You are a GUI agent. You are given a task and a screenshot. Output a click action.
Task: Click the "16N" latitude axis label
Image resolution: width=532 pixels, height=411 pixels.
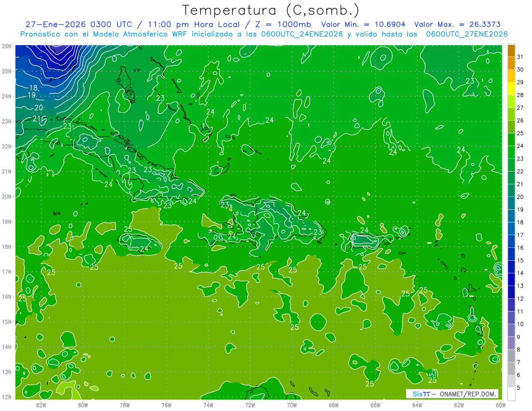(7, 297)
